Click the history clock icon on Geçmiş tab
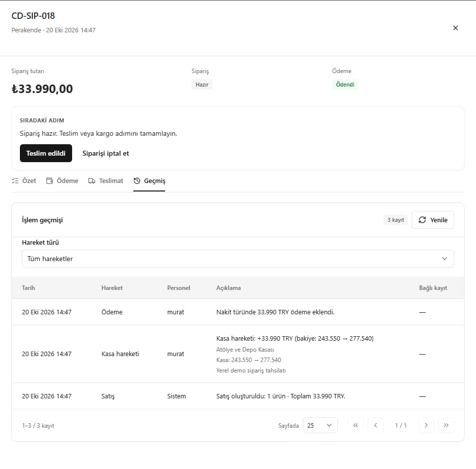 point(137,181)
